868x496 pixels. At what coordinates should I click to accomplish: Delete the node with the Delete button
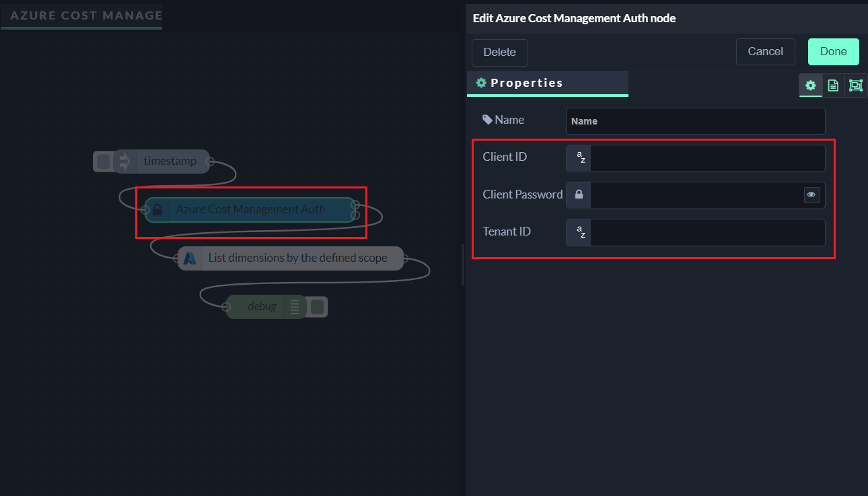[499, 52]
